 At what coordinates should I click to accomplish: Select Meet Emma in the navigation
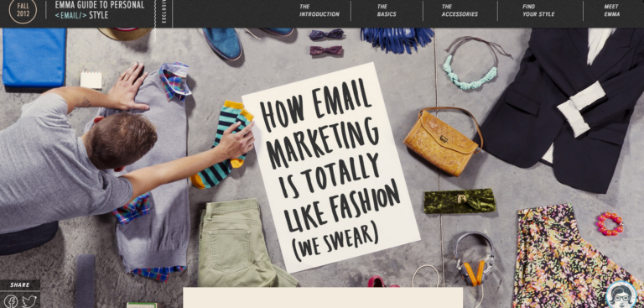(611, 10)
